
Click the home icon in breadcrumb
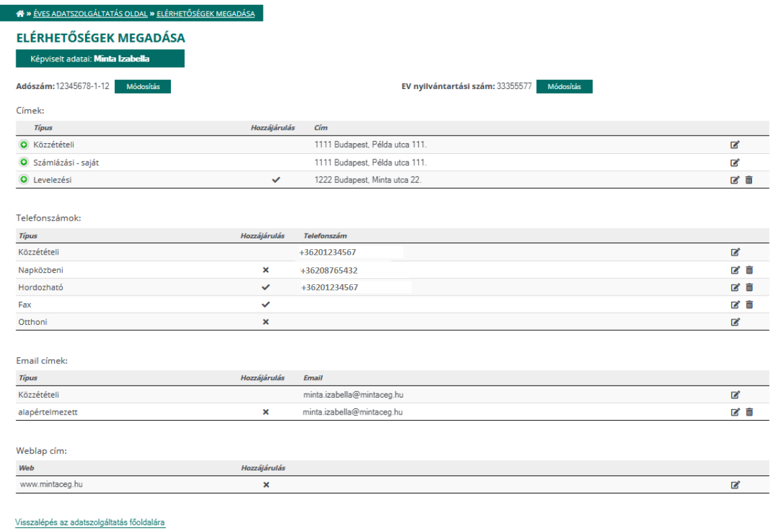pos(20,14)
